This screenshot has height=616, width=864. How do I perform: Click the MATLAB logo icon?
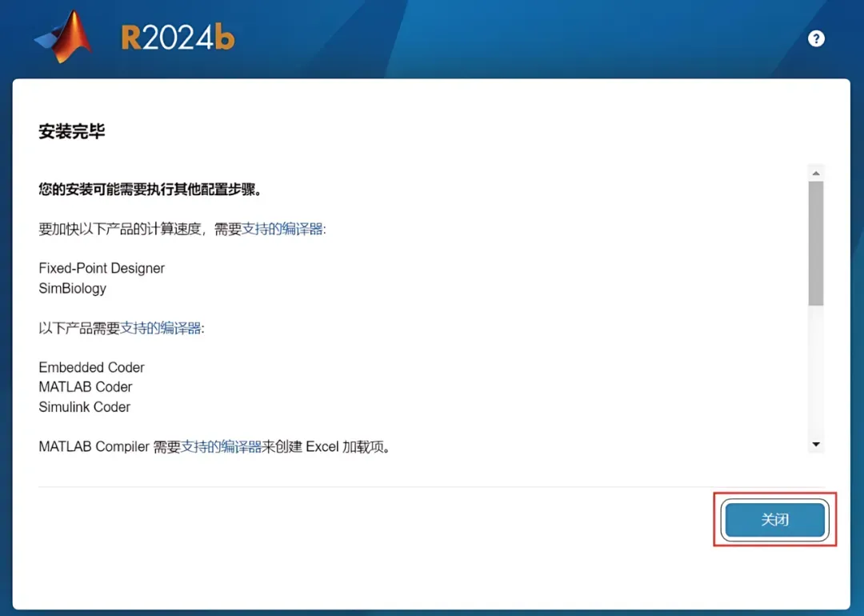coord(63,37)
